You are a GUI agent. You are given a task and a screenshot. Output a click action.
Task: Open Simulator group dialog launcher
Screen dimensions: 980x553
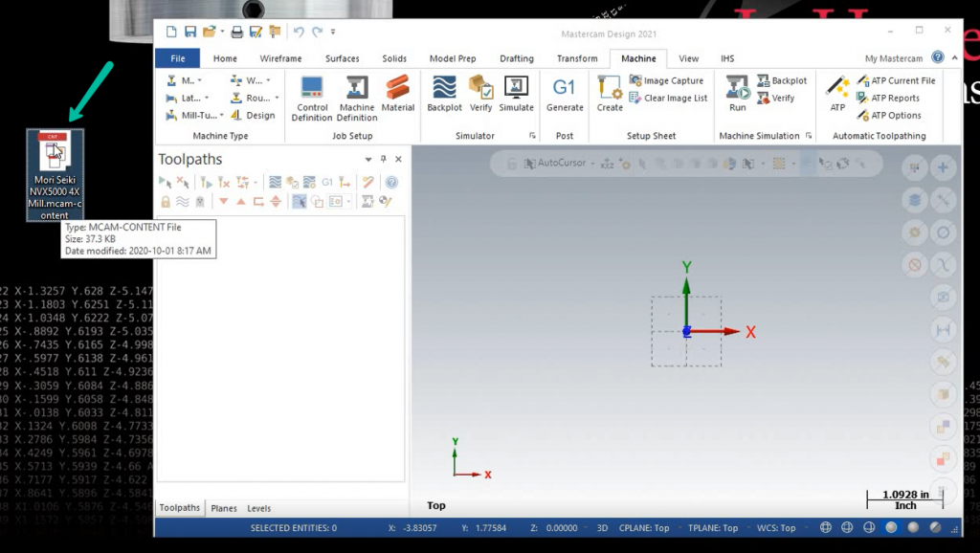532,136
